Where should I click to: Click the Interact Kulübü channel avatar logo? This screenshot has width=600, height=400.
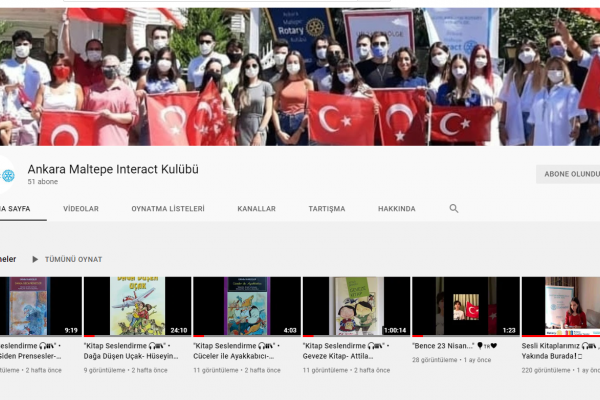(x=8, y=176)
